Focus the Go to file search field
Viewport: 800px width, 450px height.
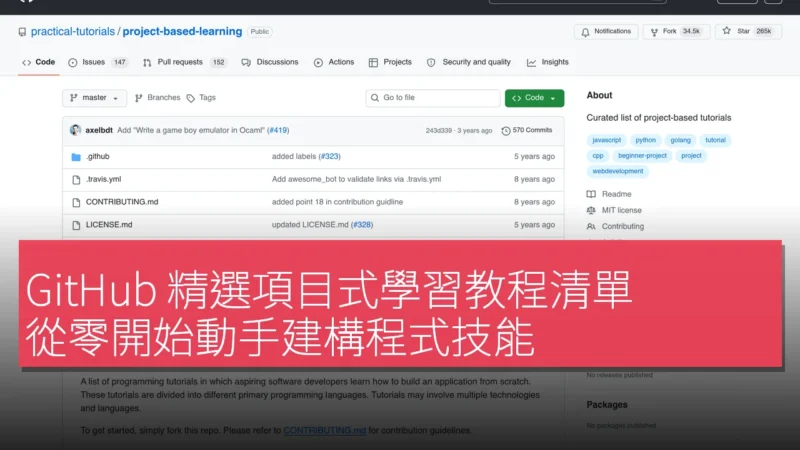point(433,98)
